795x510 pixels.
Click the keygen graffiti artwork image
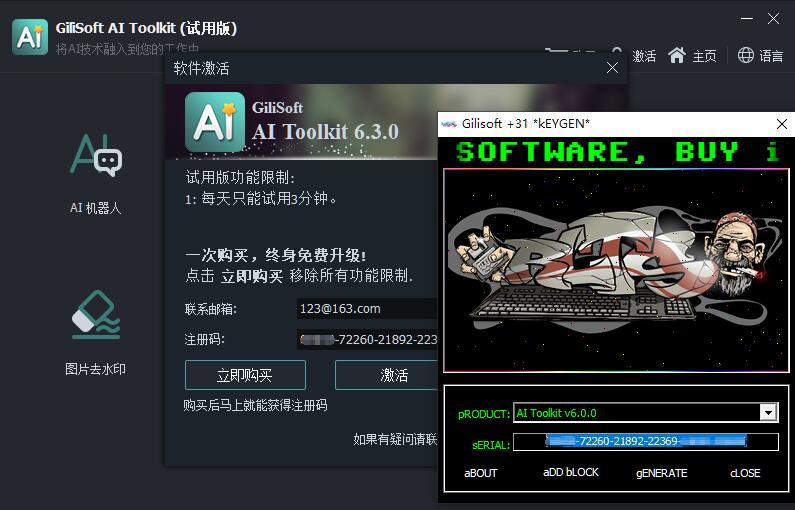coord(616,270)
